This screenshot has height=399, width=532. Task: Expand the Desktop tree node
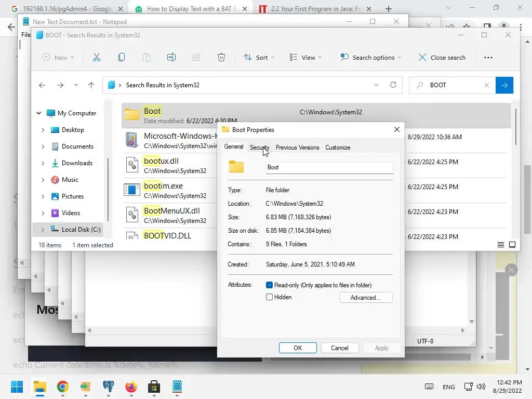[x=43, y=130]
